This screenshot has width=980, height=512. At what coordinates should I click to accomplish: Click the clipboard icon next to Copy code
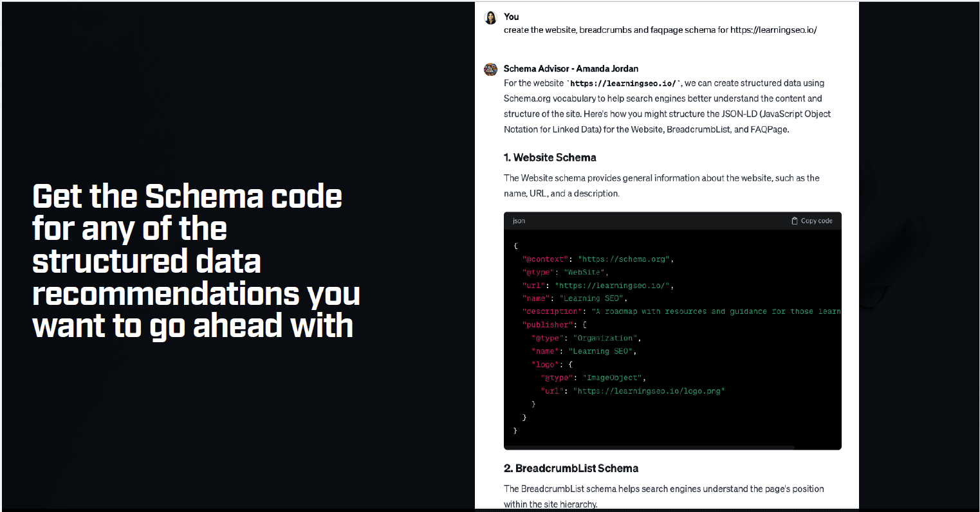[x=795, y=220]
